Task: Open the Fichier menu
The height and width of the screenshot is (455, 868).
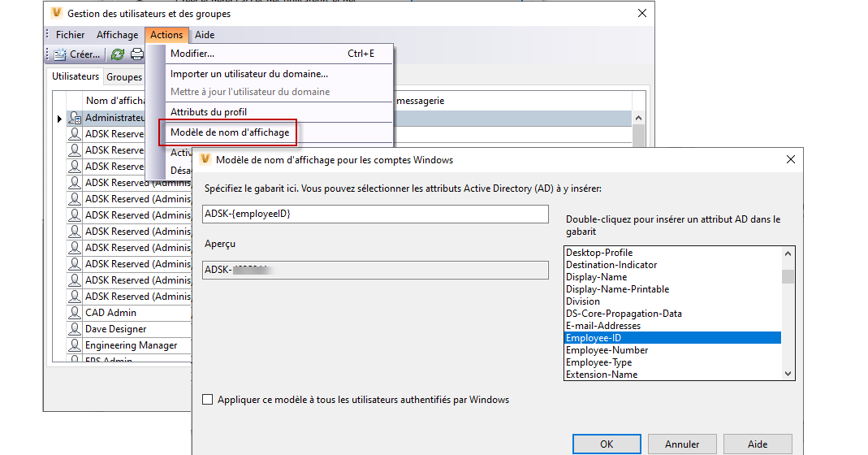Action: coord(71,34)
